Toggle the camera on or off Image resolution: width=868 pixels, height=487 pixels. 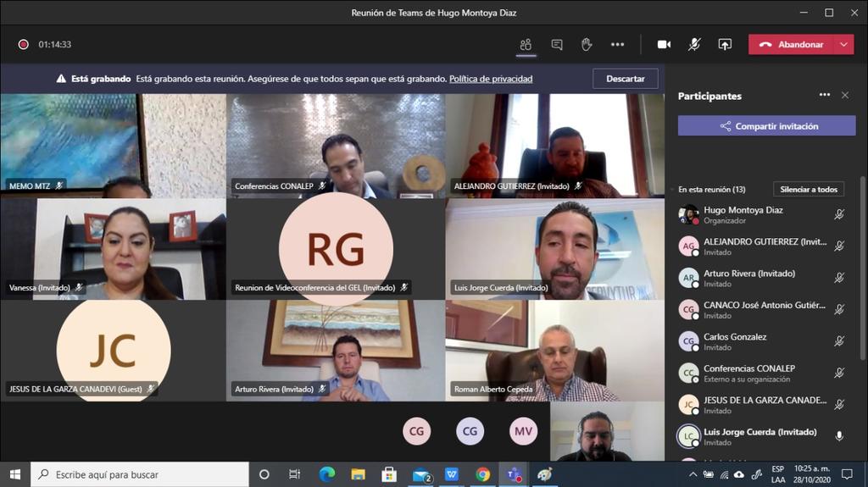click(x=664, y=45)
